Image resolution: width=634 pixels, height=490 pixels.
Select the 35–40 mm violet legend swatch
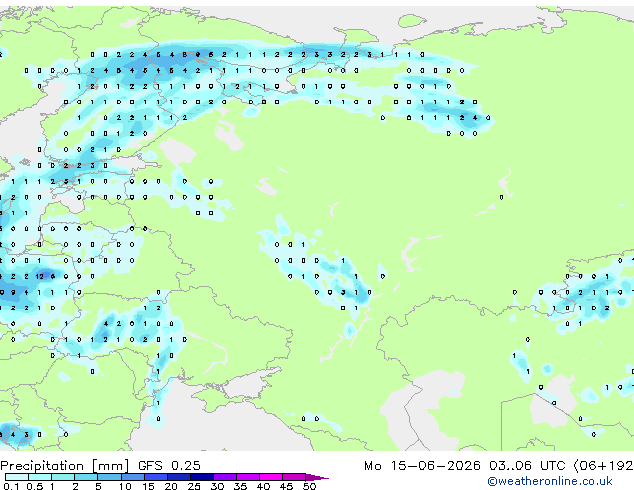point(248,477)
